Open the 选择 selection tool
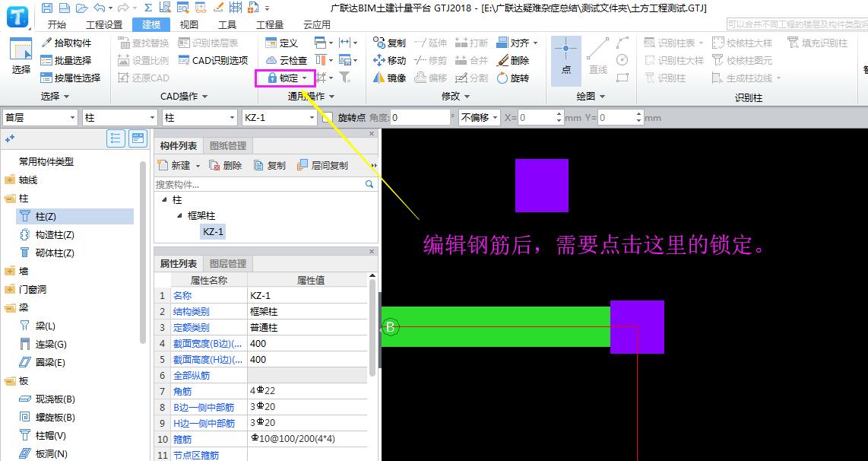The image size is (868, 461). pos(21,56)
